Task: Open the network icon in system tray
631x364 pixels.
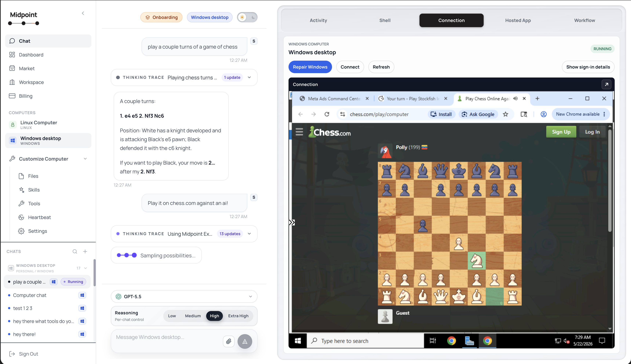Action: (558, 341)
